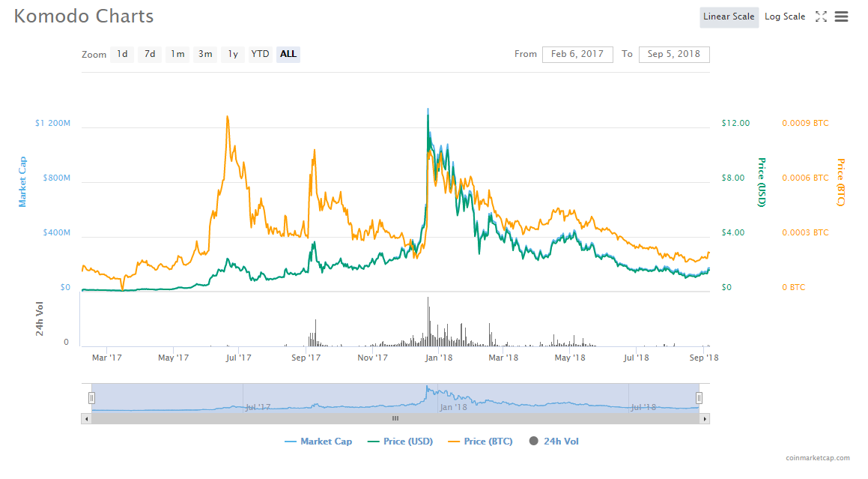Click the From date field Feb 6, 2017
This screenshot has height=479, width=868.
pos(577,54)
